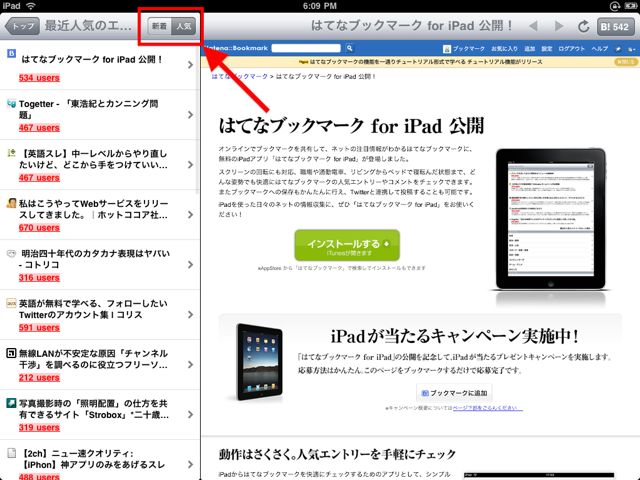Click chevron on 写真撮影時 row
The height and width of the screenshot is (480, 640).
tap(190, 415)
